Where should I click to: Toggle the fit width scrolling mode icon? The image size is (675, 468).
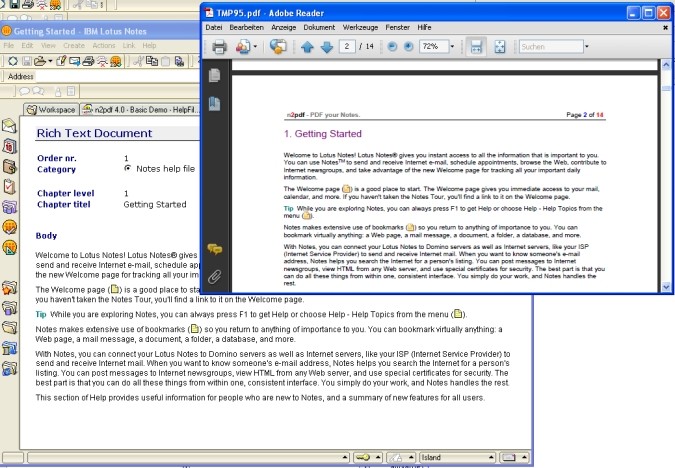click(x=476, y=46)
